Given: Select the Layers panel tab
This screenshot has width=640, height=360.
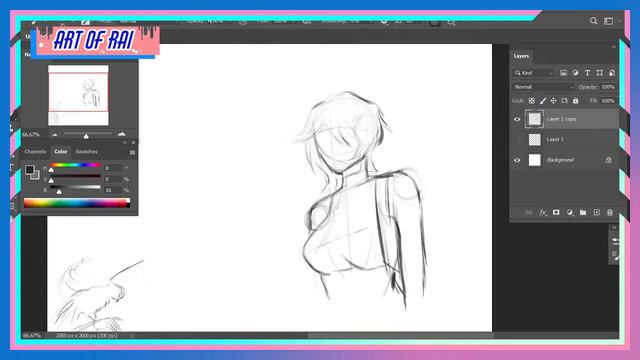Looking at the screenshot, I should pos(521,56).
